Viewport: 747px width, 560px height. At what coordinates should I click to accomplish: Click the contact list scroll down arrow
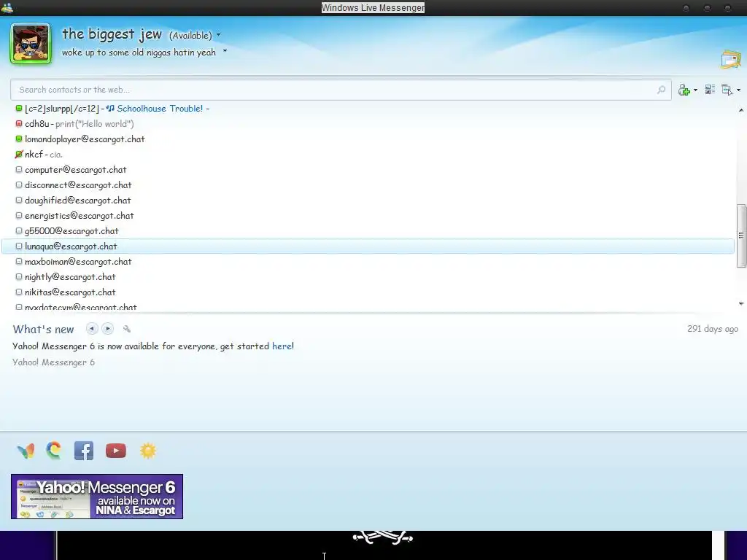click(741, 303)
